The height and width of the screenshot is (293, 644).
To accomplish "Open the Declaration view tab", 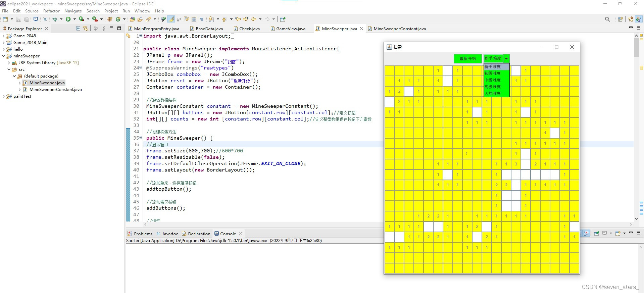I will 196,234.
